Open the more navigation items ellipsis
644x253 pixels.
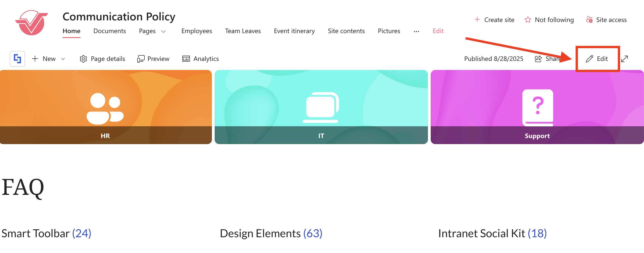pos(416,32)
